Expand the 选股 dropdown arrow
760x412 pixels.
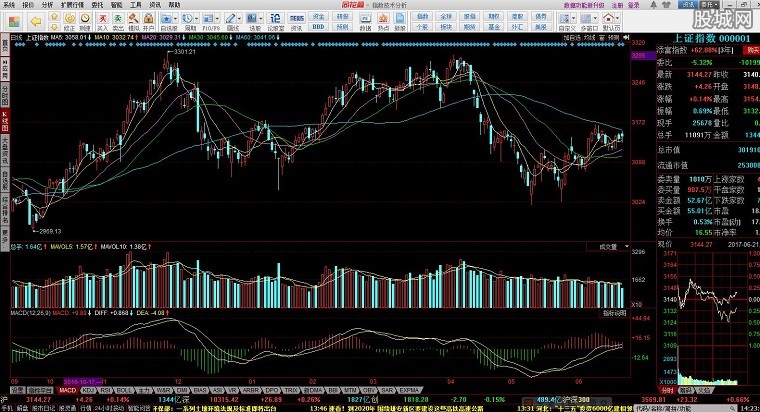[x=261, y=18]
